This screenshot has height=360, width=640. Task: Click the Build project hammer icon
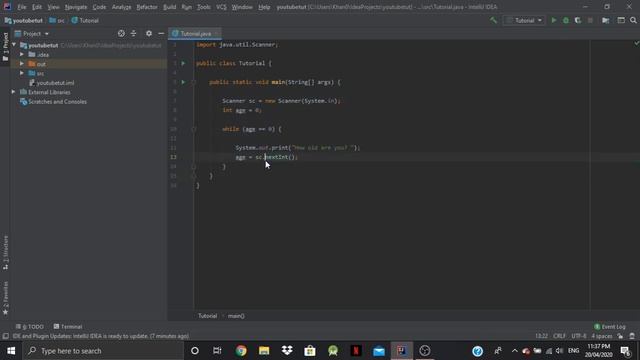493,20
